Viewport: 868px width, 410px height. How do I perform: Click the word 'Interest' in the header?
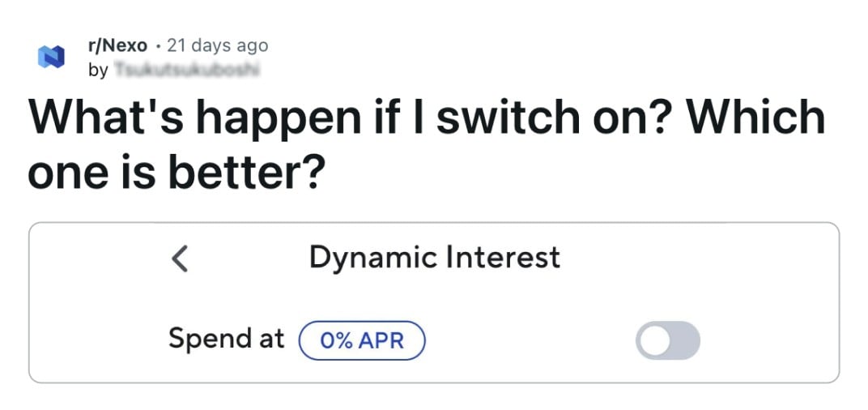(x=501, y=258)
